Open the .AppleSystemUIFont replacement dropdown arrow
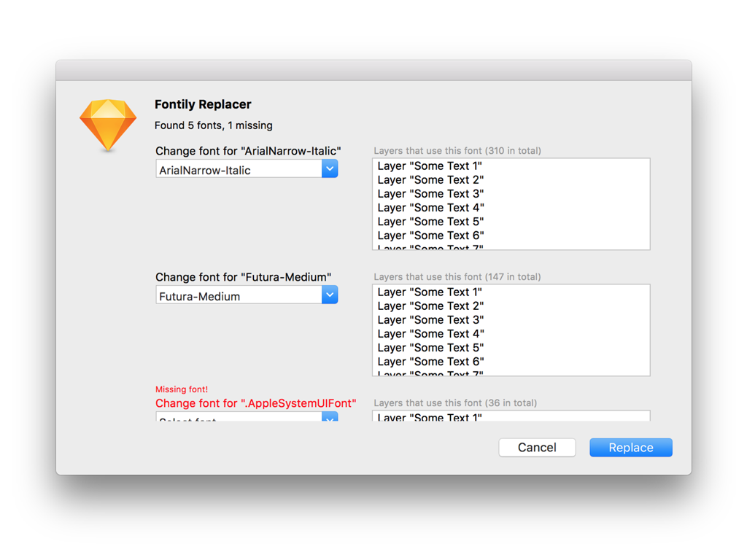Screen dimensions: 747x560 (x=330, y=417)
